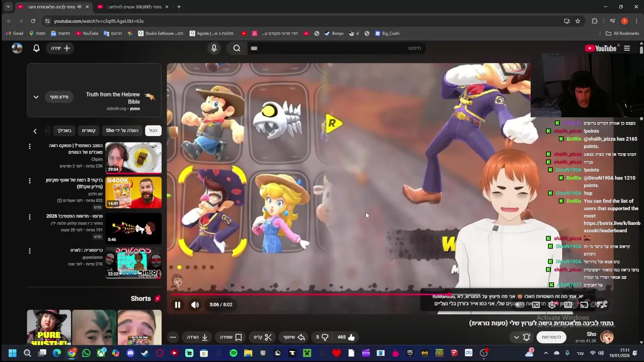Expand the Hebrew Bible ad chevron
The width and height of the screenshot is (644, 362).
36,97
